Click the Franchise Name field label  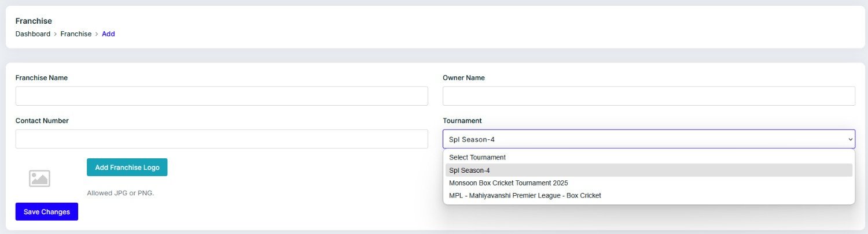point(42,77)
